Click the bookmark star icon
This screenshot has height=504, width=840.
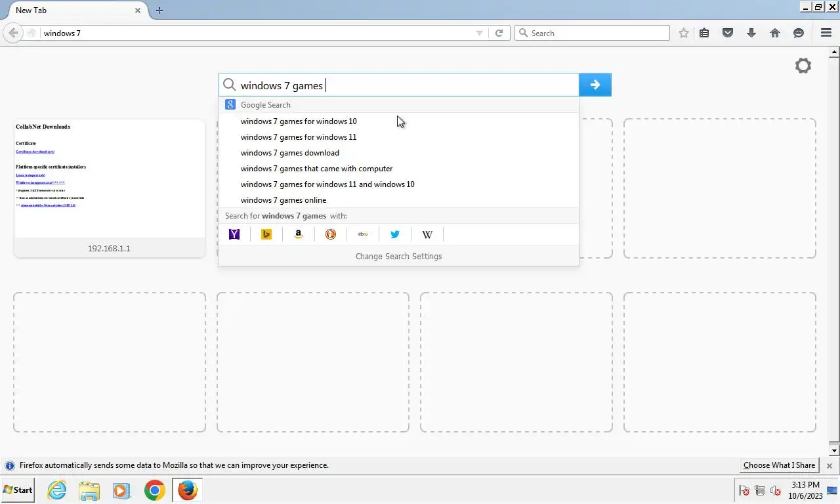pyautogui.click(x=684, y=33)
